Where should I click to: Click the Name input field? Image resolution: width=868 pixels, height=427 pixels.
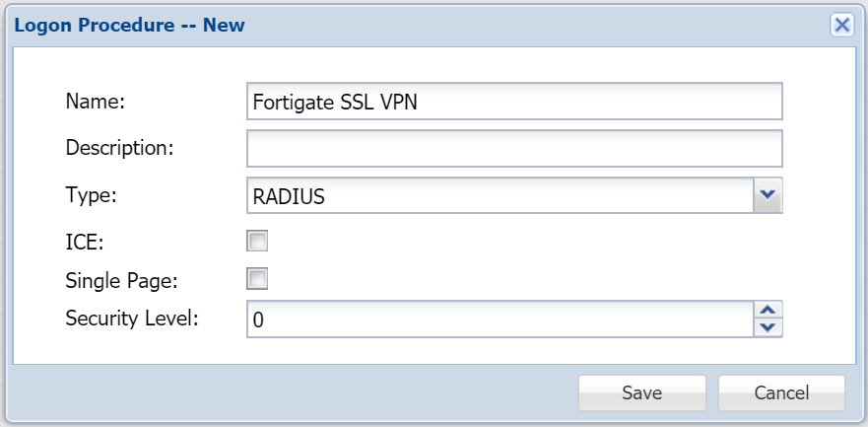(x=513, y=102)
